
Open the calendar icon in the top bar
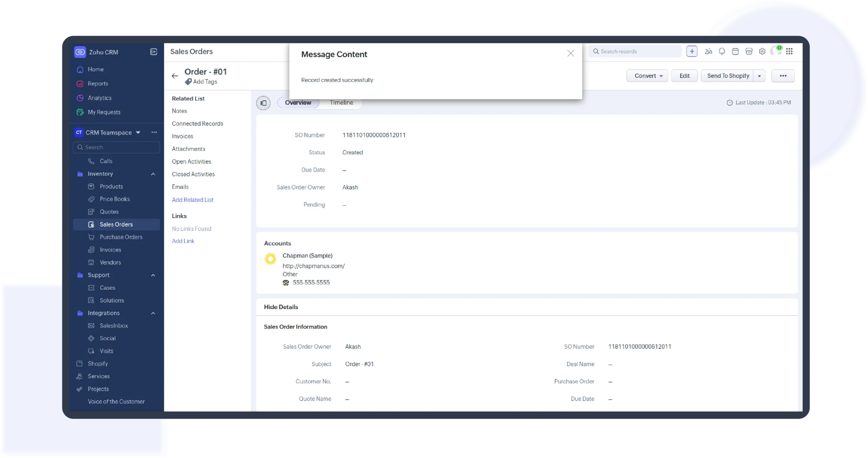point(735,51)
